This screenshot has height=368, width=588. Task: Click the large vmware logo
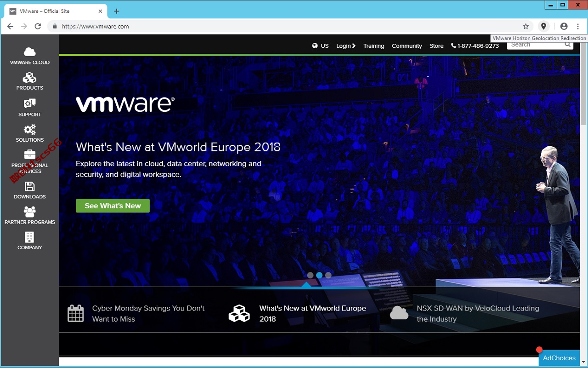pyautogui.click(x=125, y=104)
